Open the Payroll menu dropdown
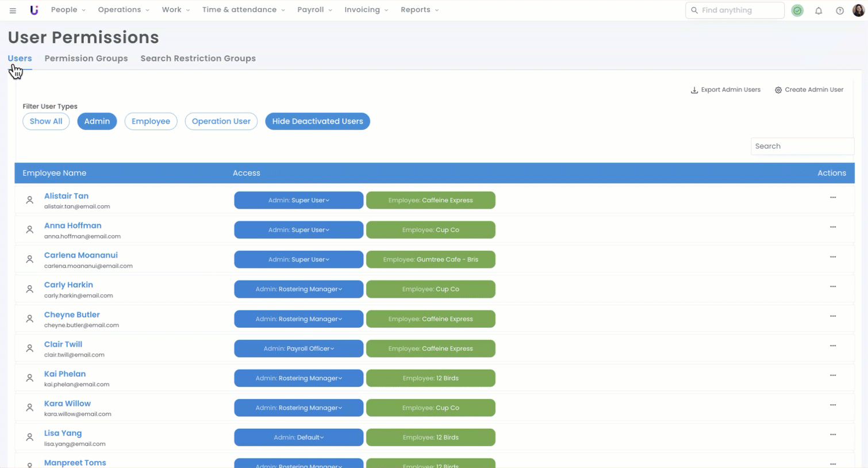The width and height of the screenshot is (868, 468). click(x=314, y=10)
